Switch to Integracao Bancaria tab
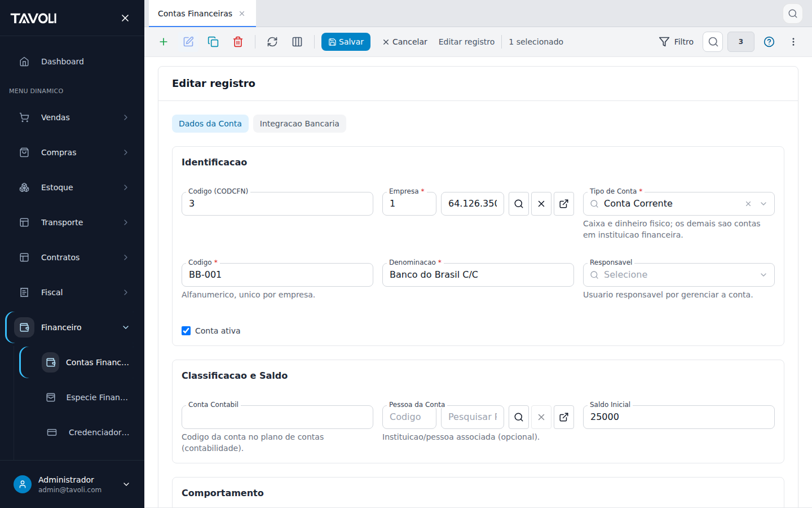The image size is (812, 508). [299, 124]
